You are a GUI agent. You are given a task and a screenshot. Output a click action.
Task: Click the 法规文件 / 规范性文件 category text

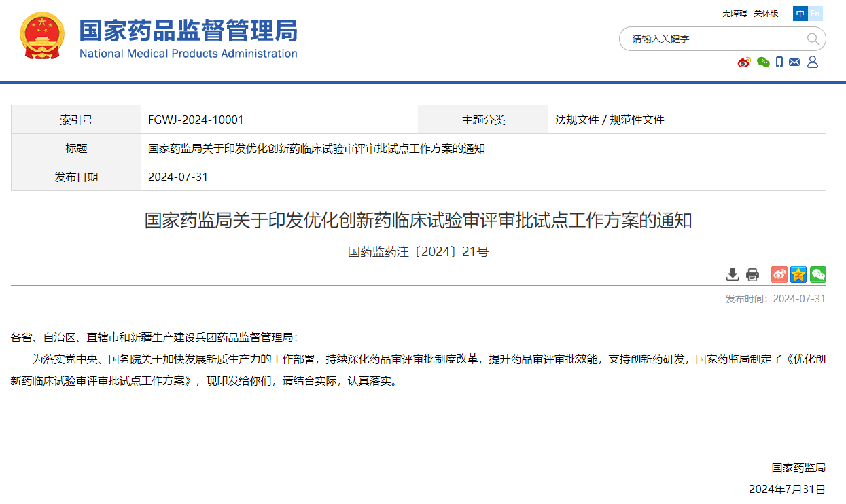[x=610, y=120]
